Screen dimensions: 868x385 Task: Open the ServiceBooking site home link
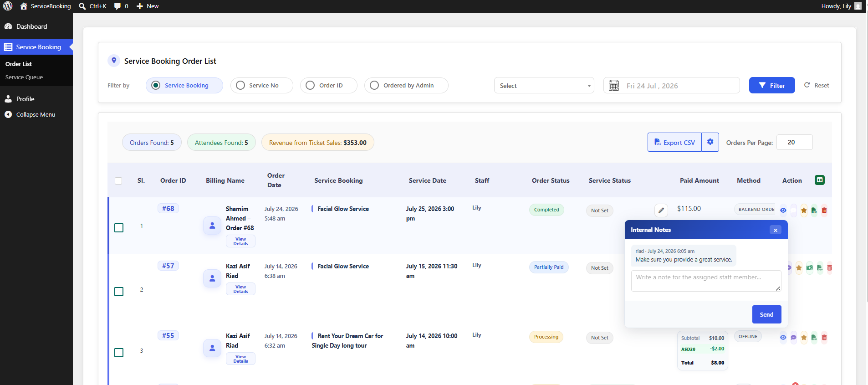[46, 6]
